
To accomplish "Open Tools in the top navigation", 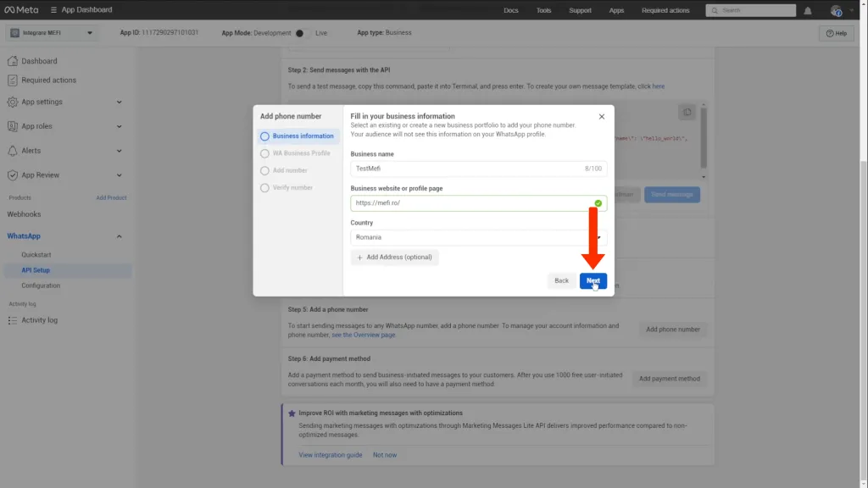I will [x=543, y=10].
